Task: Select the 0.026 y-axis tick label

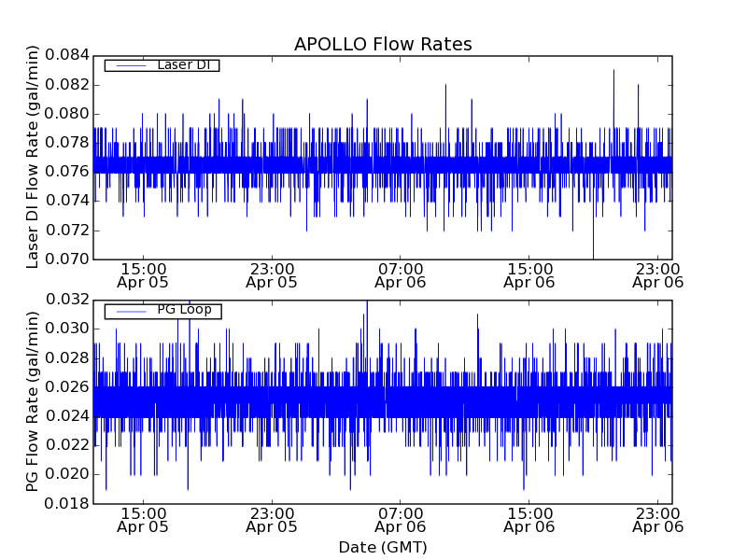Action: point(67,387)
